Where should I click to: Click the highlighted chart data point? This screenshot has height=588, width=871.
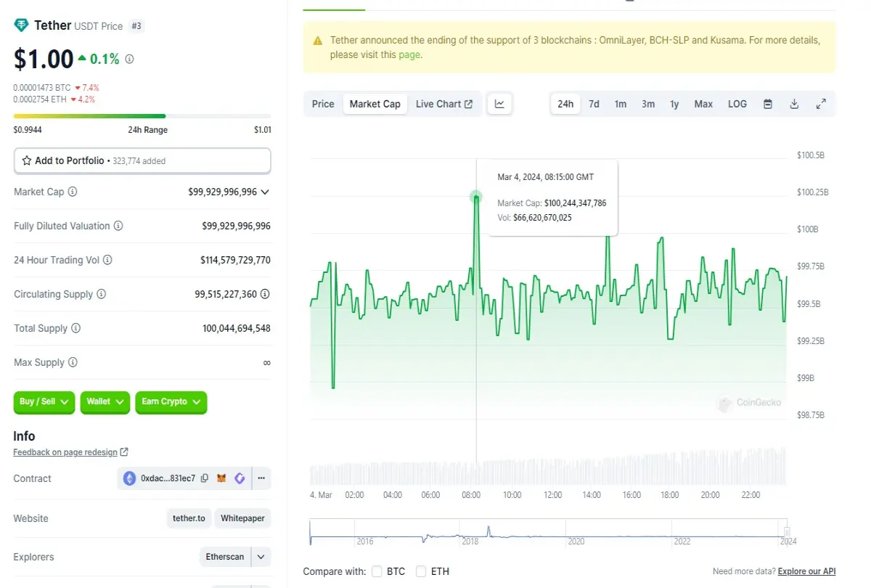[476, 197]
